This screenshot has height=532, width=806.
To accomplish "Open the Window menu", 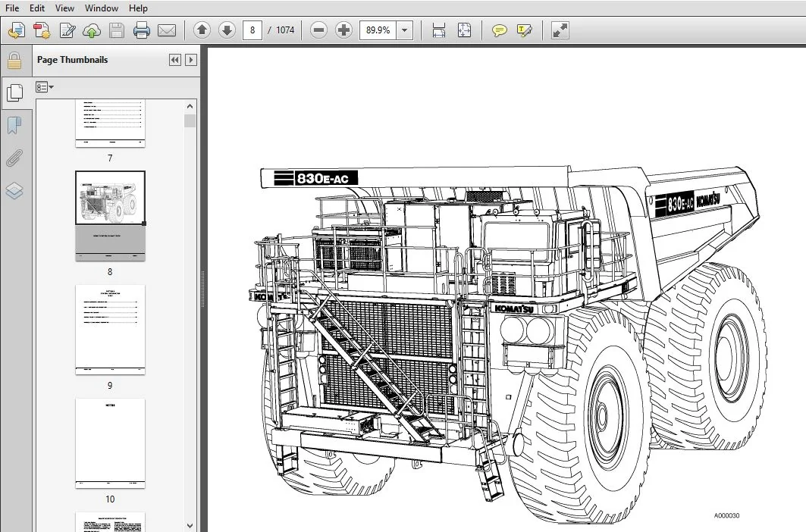I will tap(102, 8).
